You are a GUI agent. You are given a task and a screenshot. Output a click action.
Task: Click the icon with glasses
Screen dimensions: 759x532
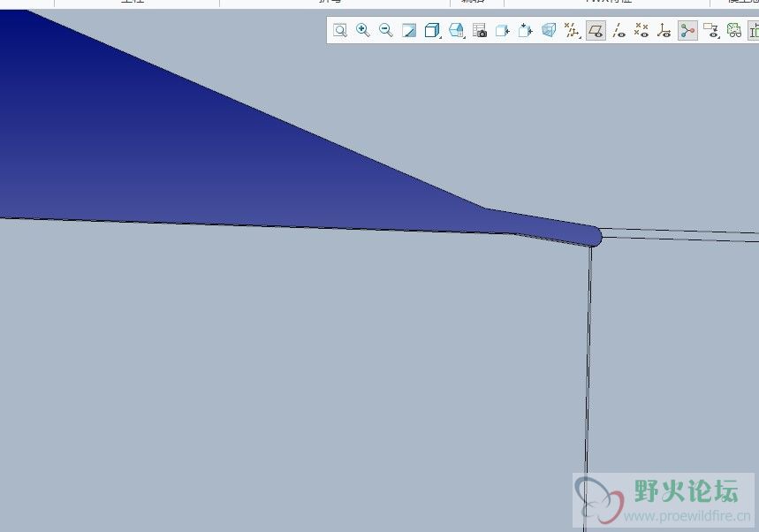pos(734,31)
